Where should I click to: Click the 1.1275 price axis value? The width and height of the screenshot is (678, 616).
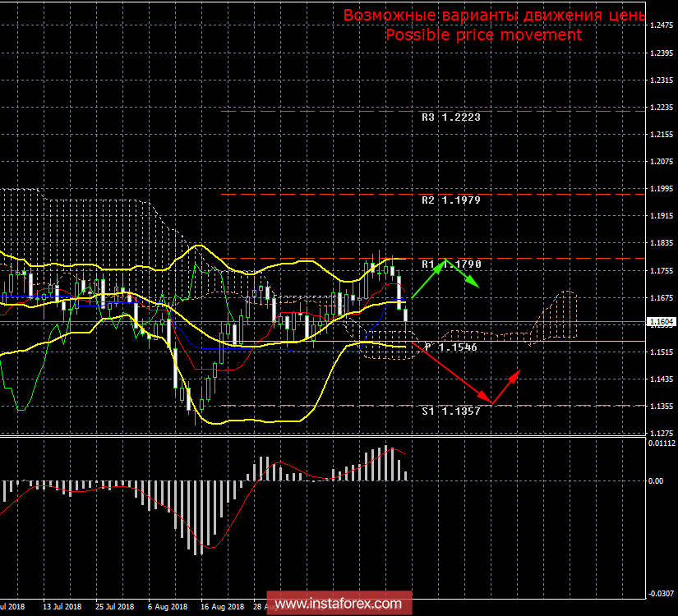point(662,433)
